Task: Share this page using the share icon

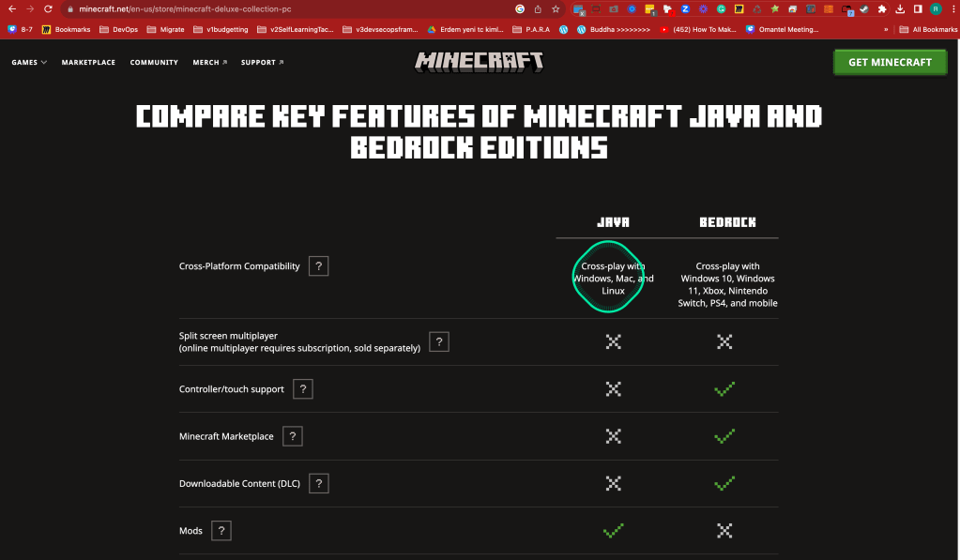Action: click(x=538, y=9)
